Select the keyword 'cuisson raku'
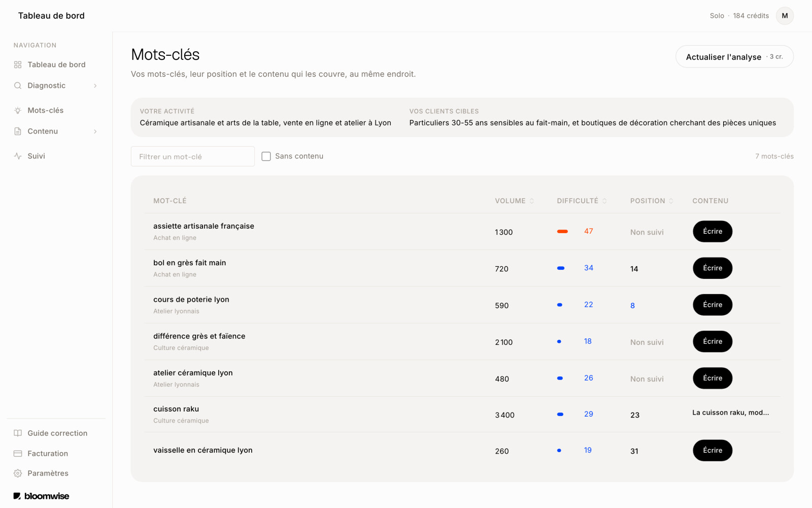 coord(176,409)
